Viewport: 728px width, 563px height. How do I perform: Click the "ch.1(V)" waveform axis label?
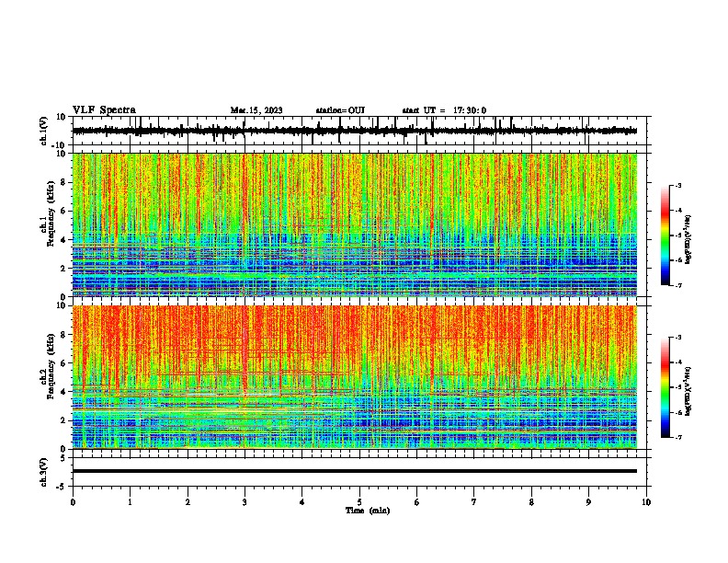(x=44, y=131)
